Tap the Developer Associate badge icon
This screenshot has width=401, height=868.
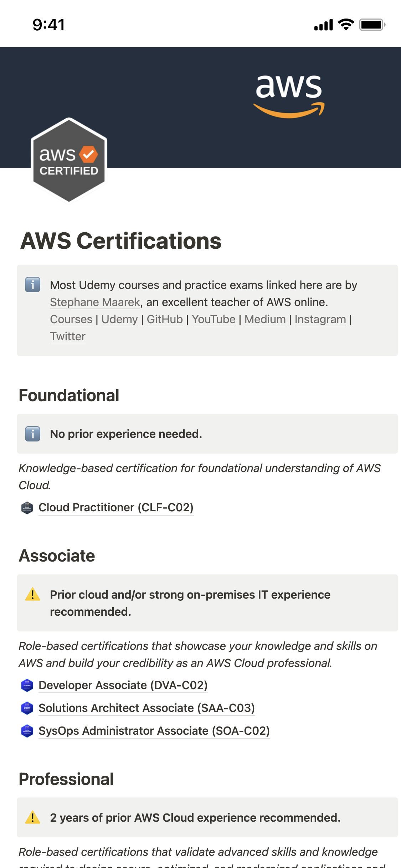tap(27, 685)
